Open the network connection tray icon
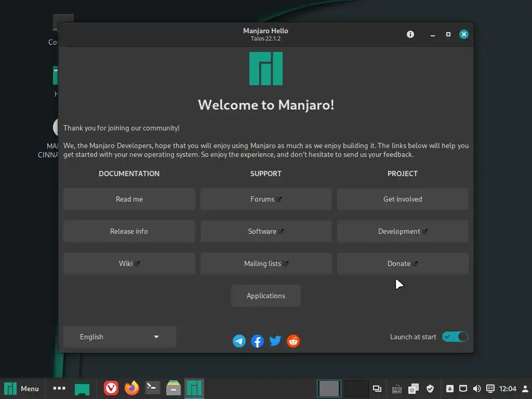 [x=463, y=389]
